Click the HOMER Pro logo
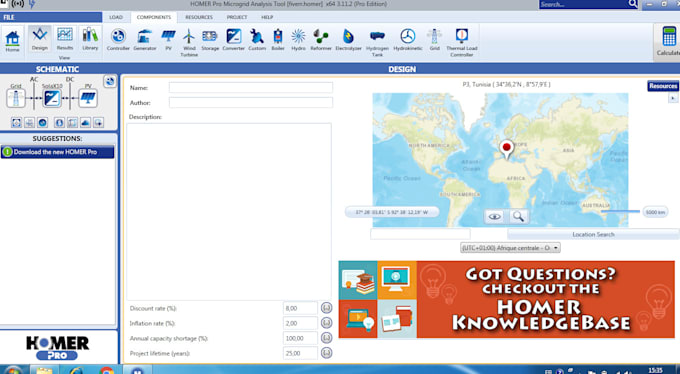The width and height of the screenshot is (680, 374). [57, 348]
